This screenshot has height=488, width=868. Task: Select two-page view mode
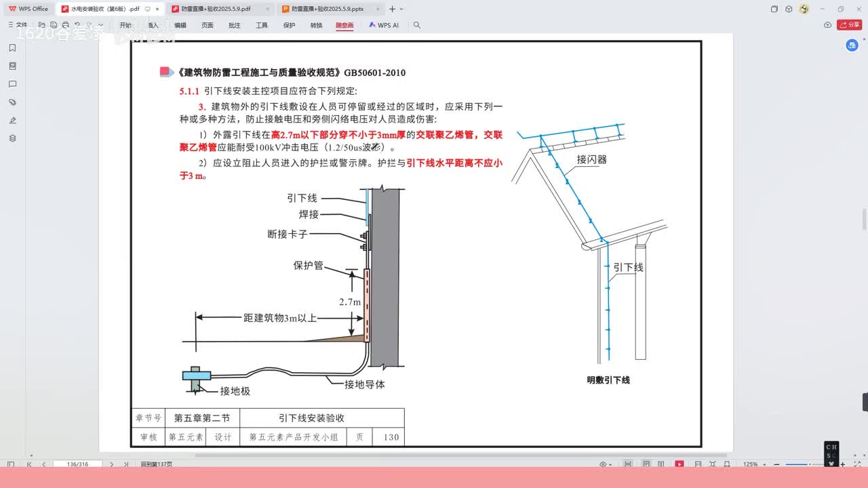pyautogui.click(x=660, y=464)
